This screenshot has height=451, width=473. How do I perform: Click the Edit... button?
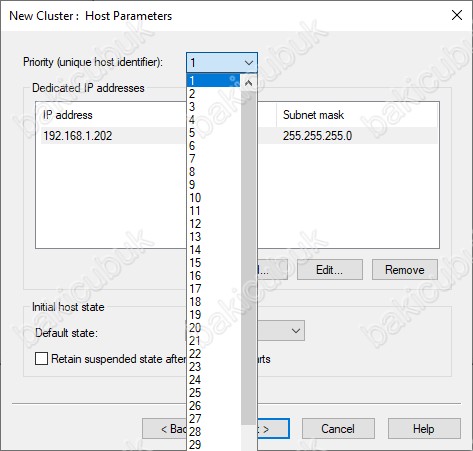(x=330, y=270)
